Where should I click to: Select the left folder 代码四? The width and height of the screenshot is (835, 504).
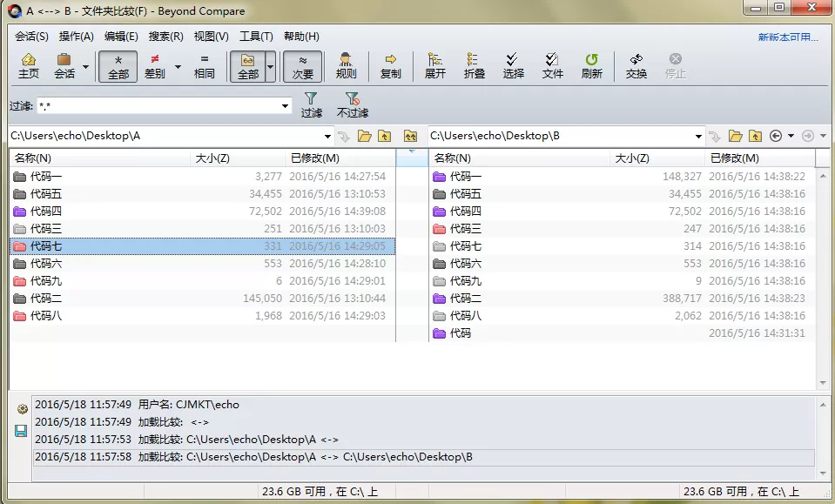coord(202,212)
